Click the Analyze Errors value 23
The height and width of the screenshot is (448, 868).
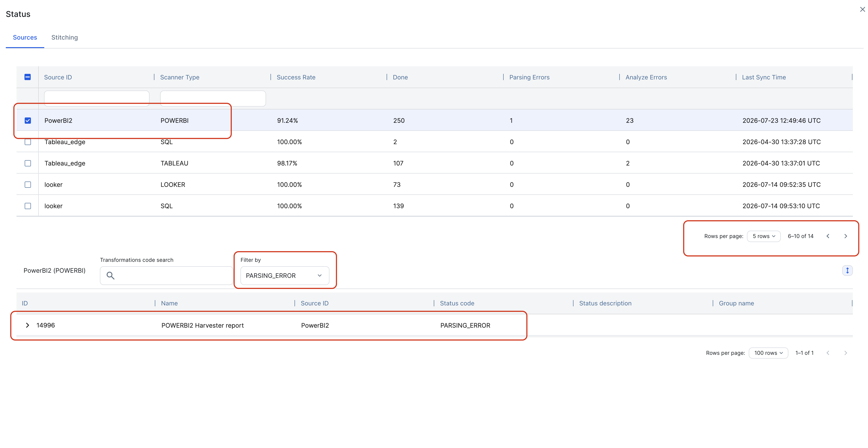(x=630, y=121)
